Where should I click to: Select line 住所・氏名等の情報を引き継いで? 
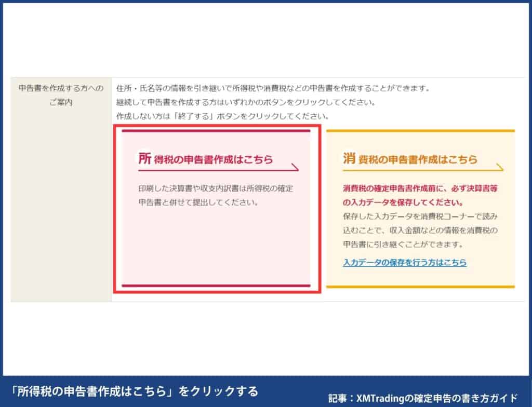point(273,89)
